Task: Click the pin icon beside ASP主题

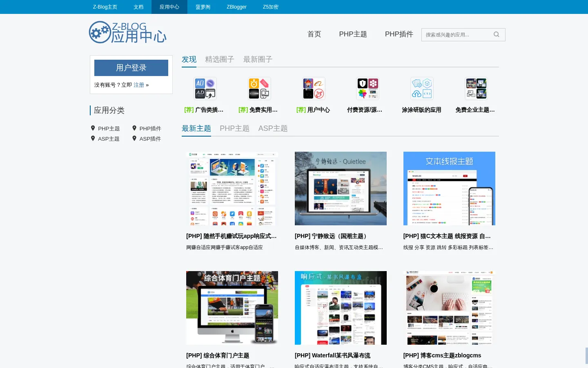Action: 93,138
